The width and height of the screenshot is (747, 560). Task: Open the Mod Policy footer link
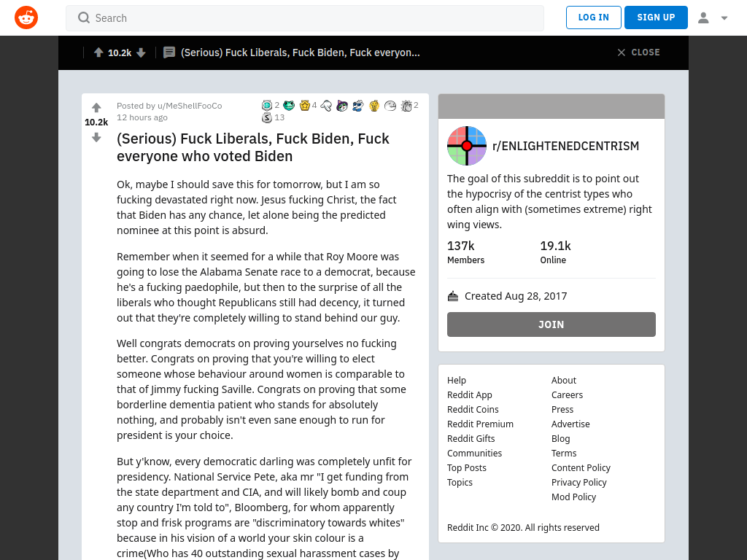573,497
